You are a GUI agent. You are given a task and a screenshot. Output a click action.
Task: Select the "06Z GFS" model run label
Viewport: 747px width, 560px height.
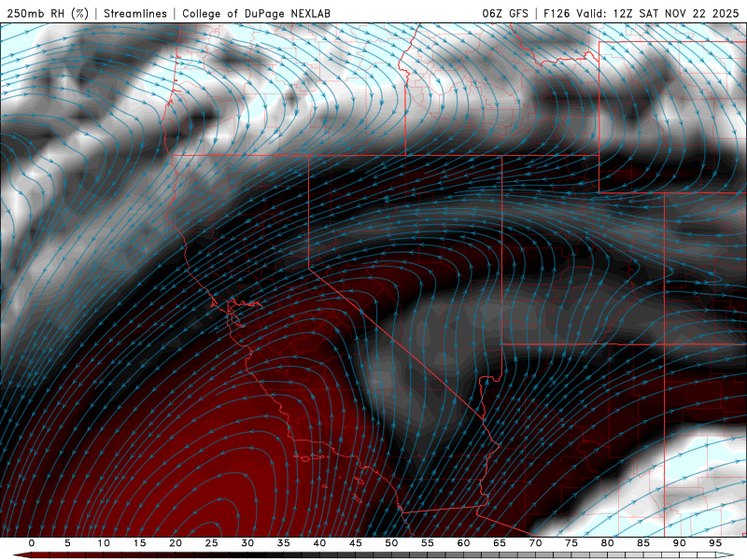pos(505,13)
